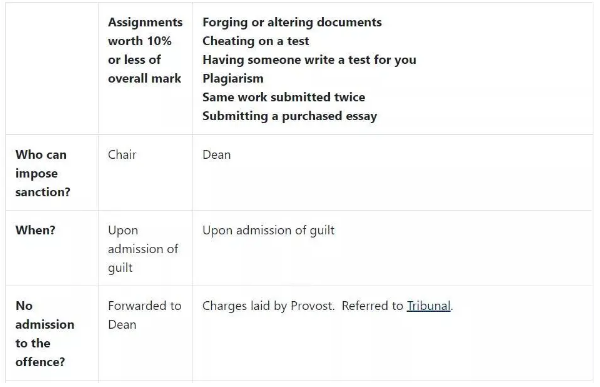Click 'Charges laid by Provost' text

tap(268, 306)
